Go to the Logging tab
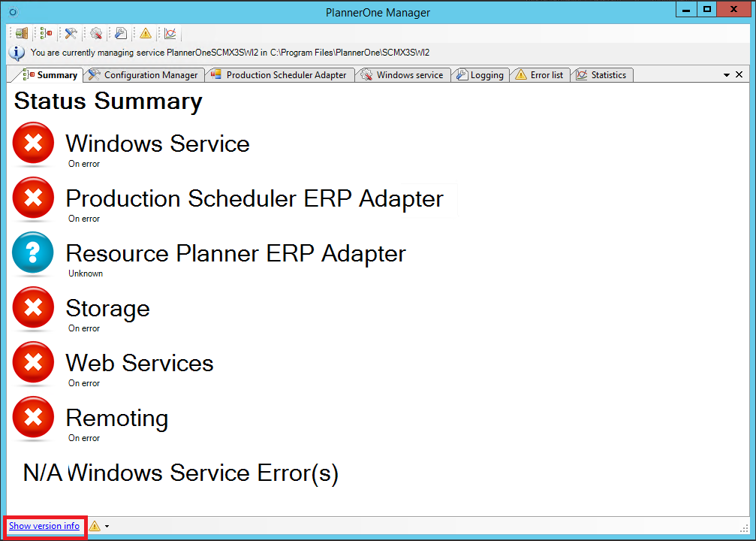 pos(480,75)
